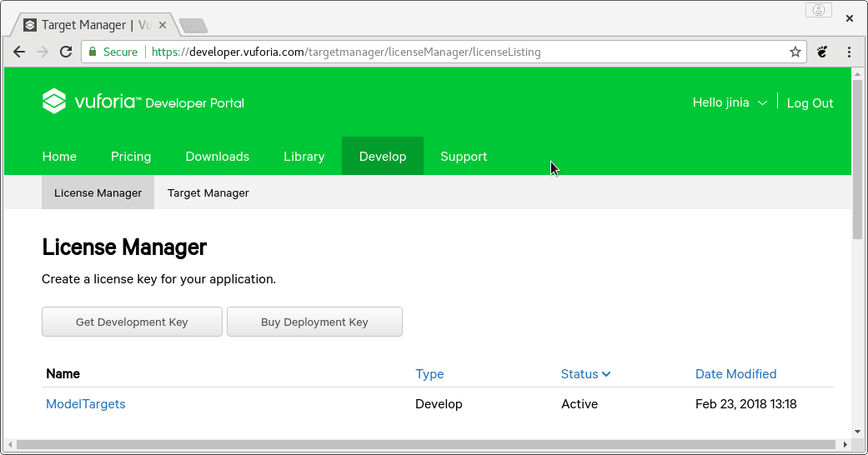Click the 'Feb 23, 2018 13:18' date cell
Viewport: 868px width, 455px height.
point(745,404)
